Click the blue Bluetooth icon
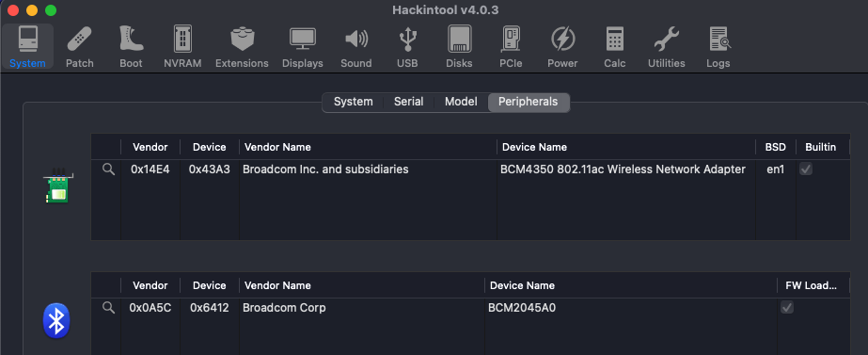The height and width of the screenshot is (355, 868). click(x=56, y=320)
